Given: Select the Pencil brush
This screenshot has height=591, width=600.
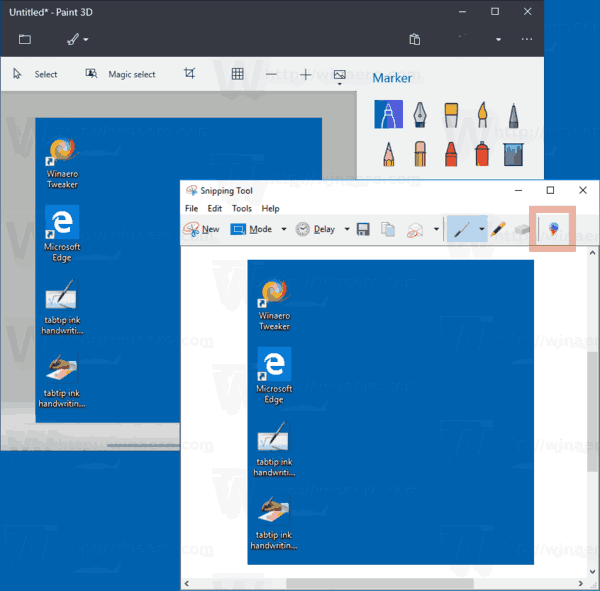Looking at the screenshot, I should point(388,154).
